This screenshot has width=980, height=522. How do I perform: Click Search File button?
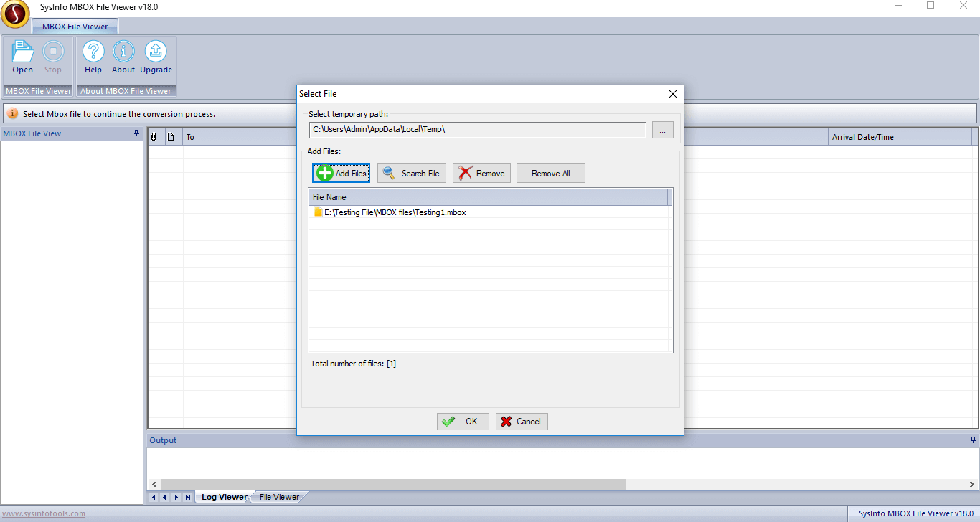412,173
